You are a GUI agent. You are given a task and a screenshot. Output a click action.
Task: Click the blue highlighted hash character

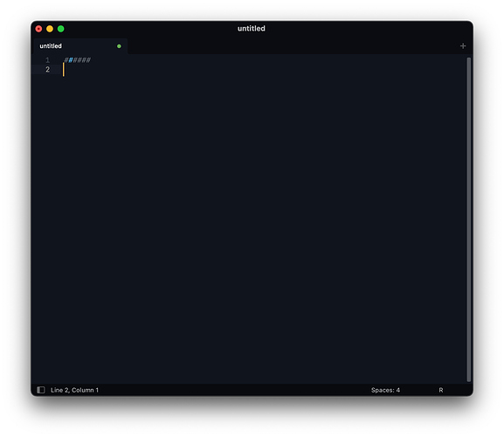pyautogui.click(x=71, y=59)
